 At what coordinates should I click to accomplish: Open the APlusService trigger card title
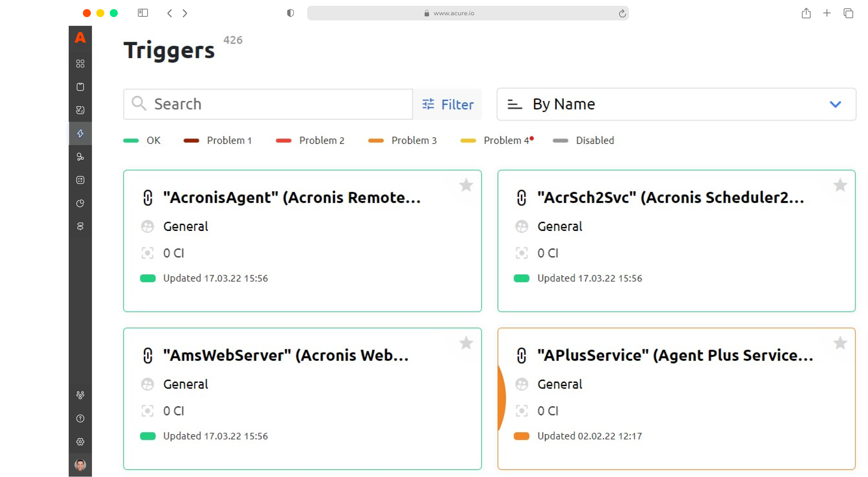coord(675,355)
